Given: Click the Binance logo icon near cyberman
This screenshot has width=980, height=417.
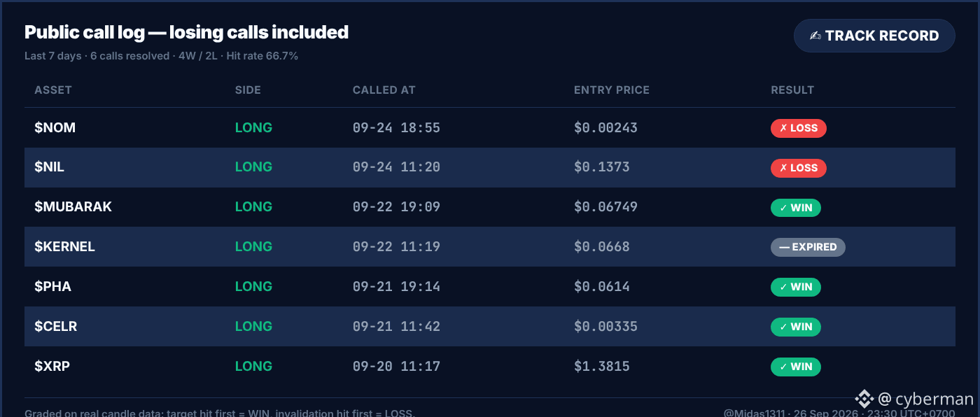Looking at the screenshot, I should click(x=864, y=399).
